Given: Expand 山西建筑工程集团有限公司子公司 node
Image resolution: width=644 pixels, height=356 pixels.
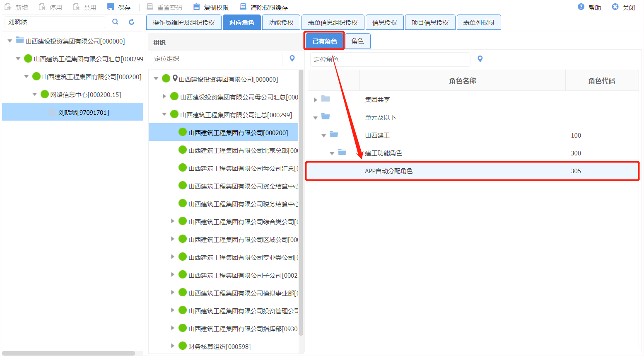Looking at the screenshot, I should (172, 275).
